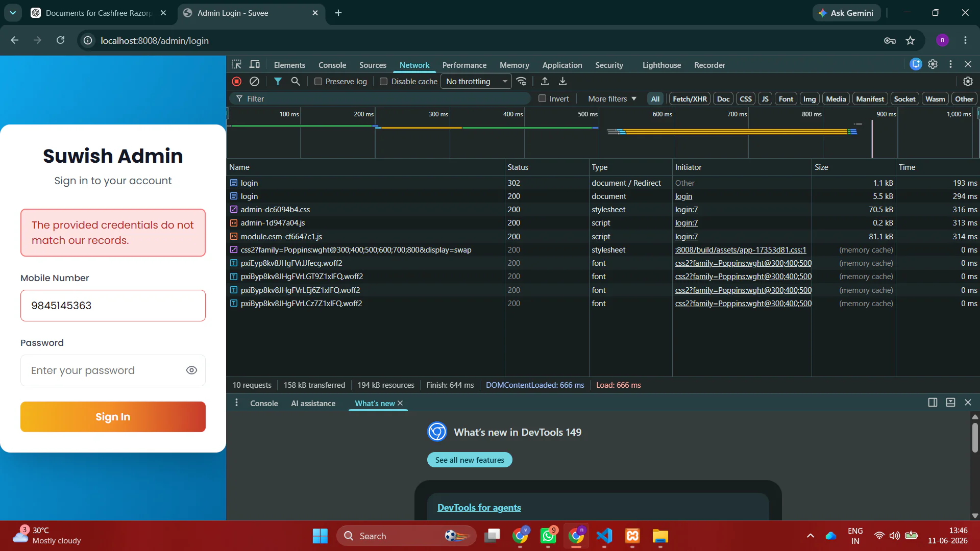Screen dimensions: 980x551
Task: Switch to the Console tab
Action: [x=332, y=65]
